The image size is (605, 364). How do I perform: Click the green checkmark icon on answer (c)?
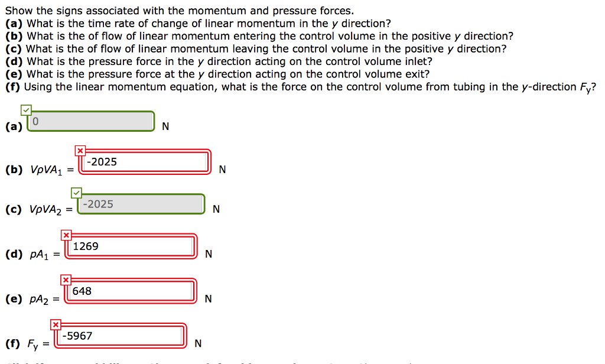pyautogui.click(x=76, y=193)
